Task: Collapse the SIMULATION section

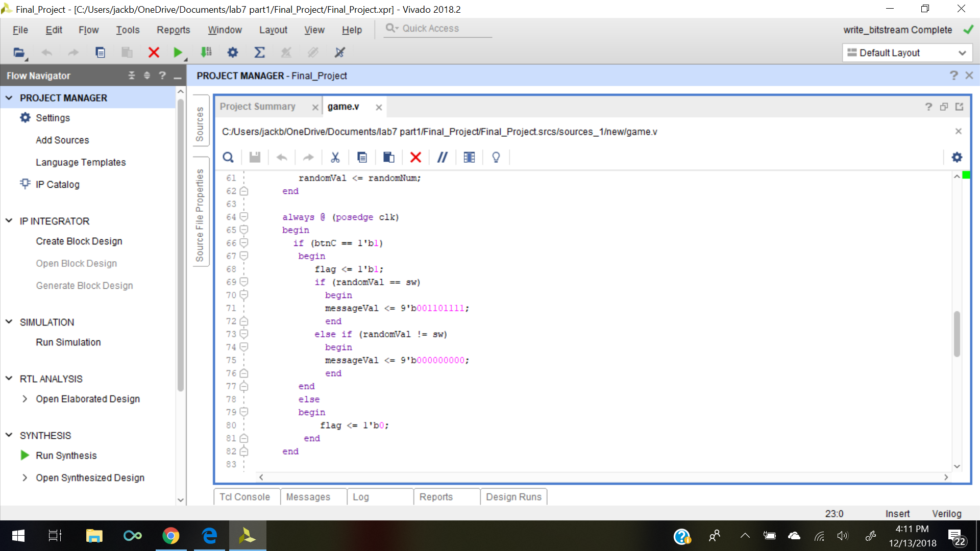Action: 9,322
